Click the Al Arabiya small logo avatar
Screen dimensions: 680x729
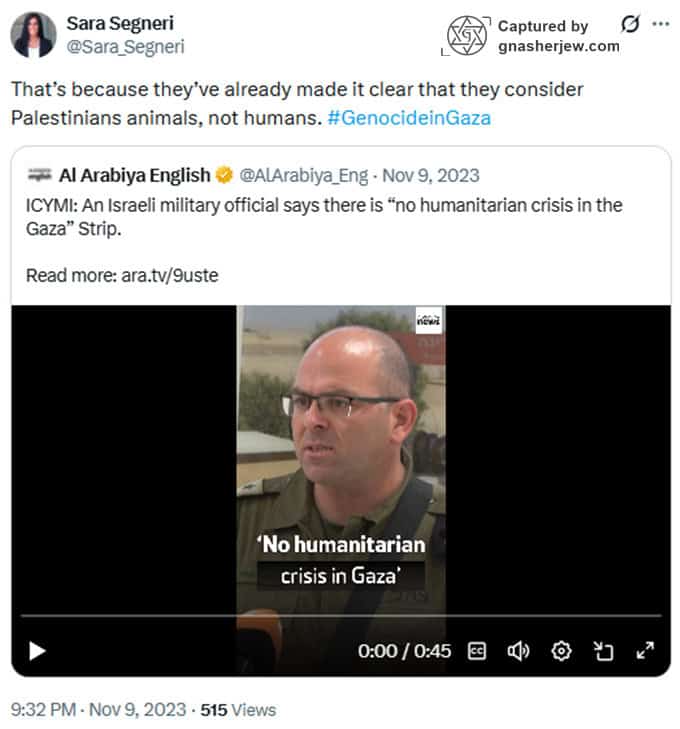tap(40, 175)
